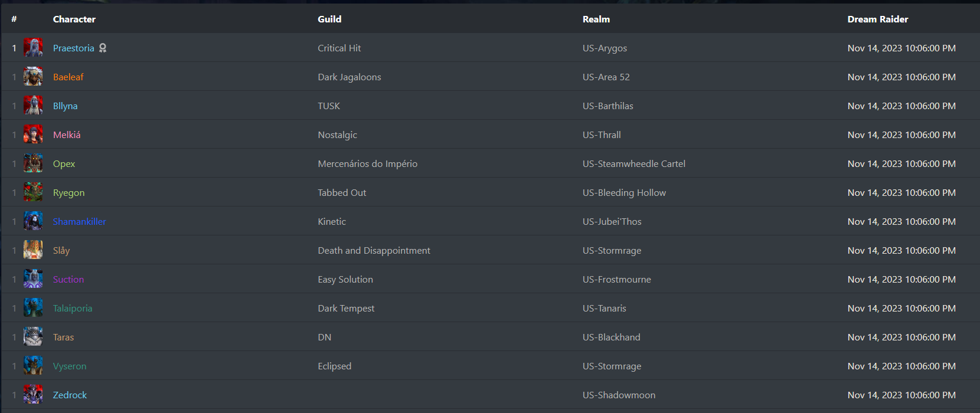
Task: Click Melkiá's avatar thumbnail
Action: (x=33, y=135)
